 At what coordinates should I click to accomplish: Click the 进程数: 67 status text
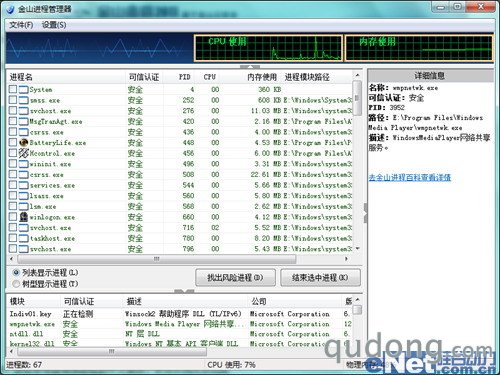[24, 365]
